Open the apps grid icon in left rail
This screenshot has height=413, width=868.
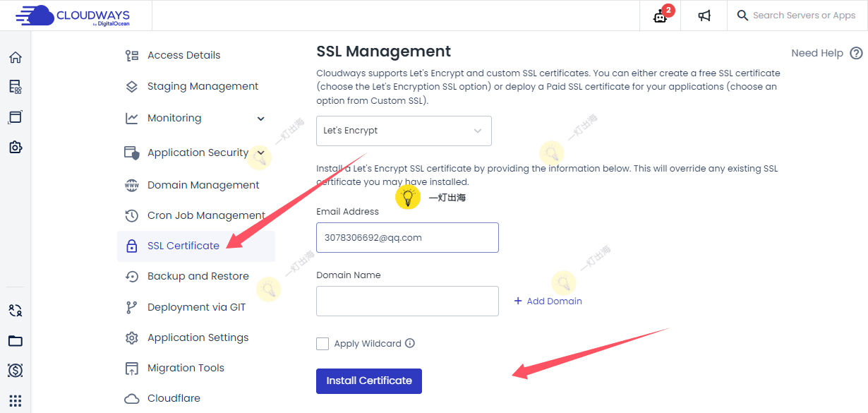point(15,400)
